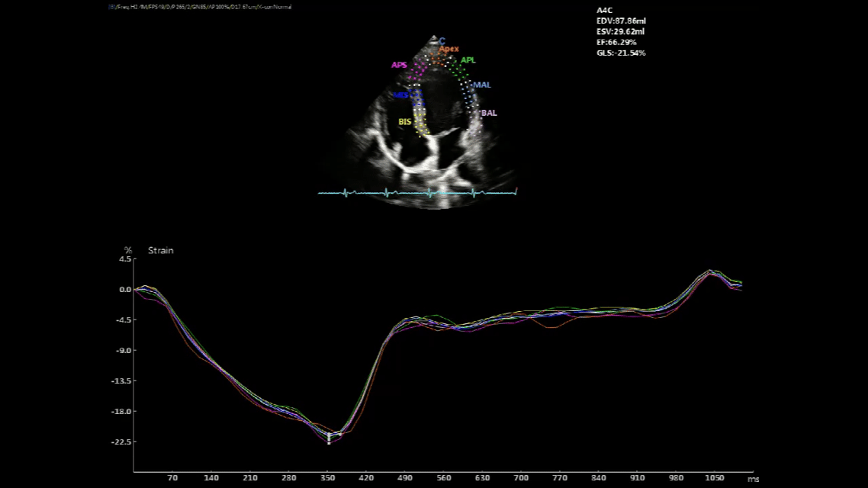Click the GLS:-21.54% reading
868x488 pixels.
(621, 53)
